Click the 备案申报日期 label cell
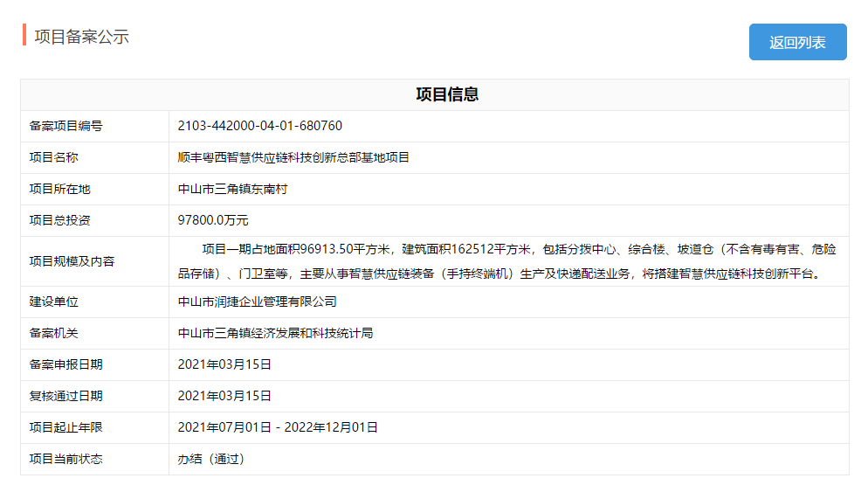The image size is (868, 492). tap(94, 364)
